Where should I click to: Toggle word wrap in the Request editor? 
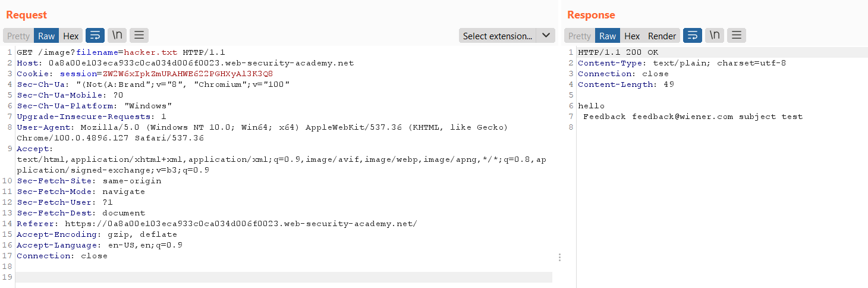tap(95, 36)
